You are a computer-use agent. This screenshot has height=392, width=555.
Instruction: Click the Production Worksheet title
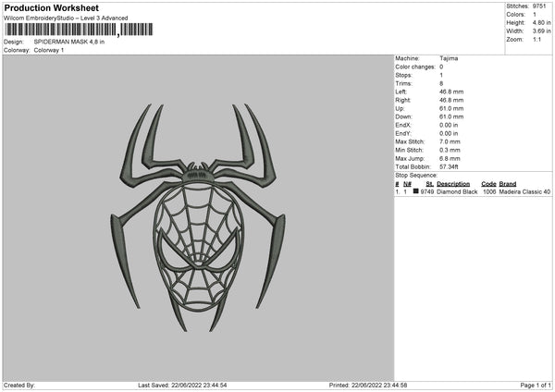pos(51,7)
